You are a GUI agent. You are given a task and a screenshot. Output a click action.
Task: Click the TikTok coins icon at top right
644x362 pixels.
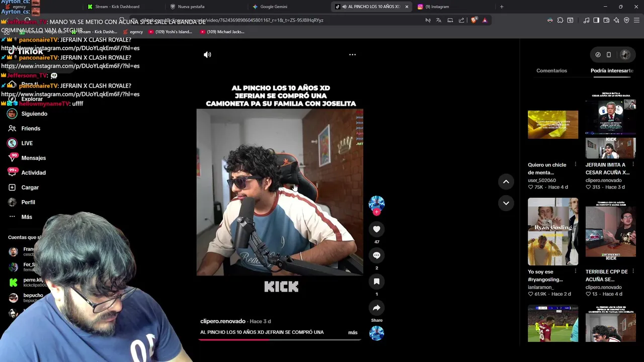598,55
